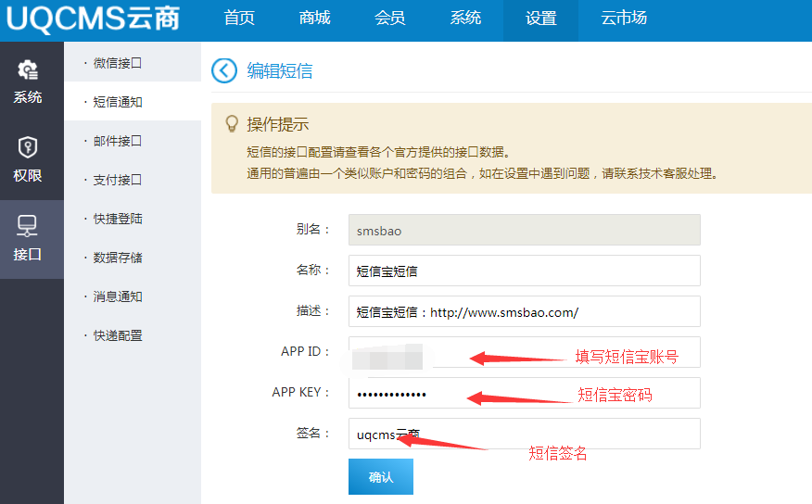Select the 设置 top navigation tab
Viewport: 812px width, 504px height.
pyautogui.click(x=540, y=19)
